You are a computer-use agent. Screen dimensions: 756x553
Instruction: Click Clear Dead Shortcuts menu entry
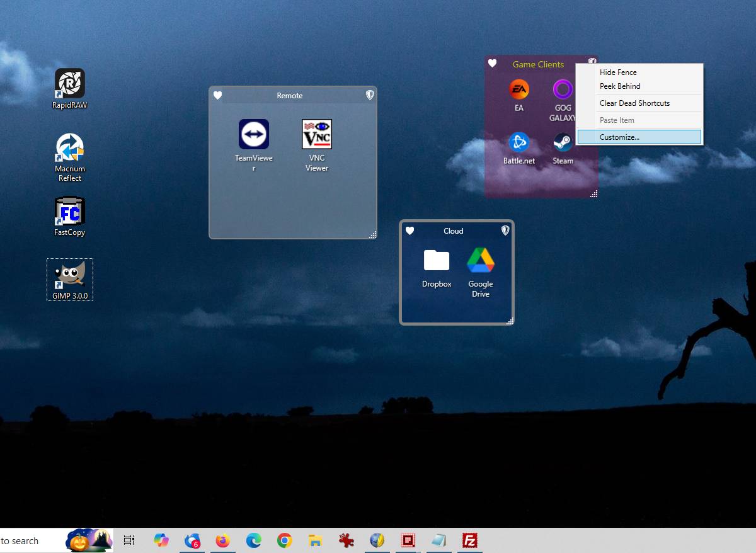pos(634,103)
